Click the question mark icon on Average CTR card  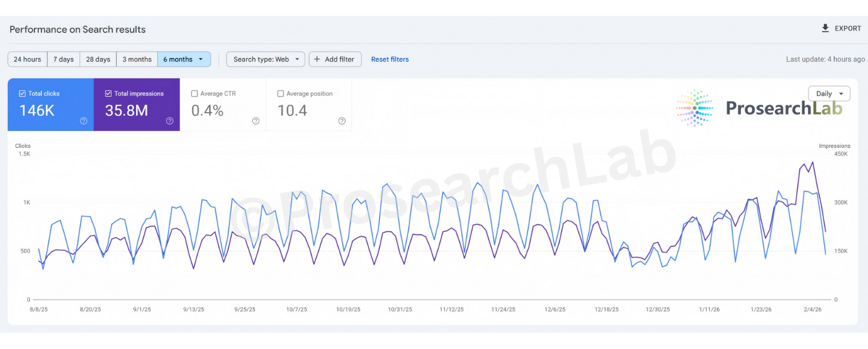[x=256, y=120]
